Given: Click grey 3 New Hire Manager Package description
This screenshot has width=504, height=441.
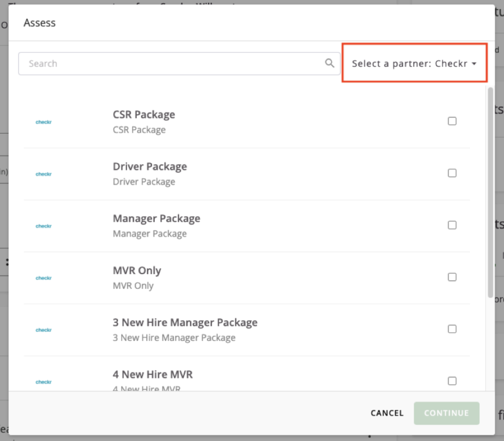Looking at the screenshot, I should 174,338.
